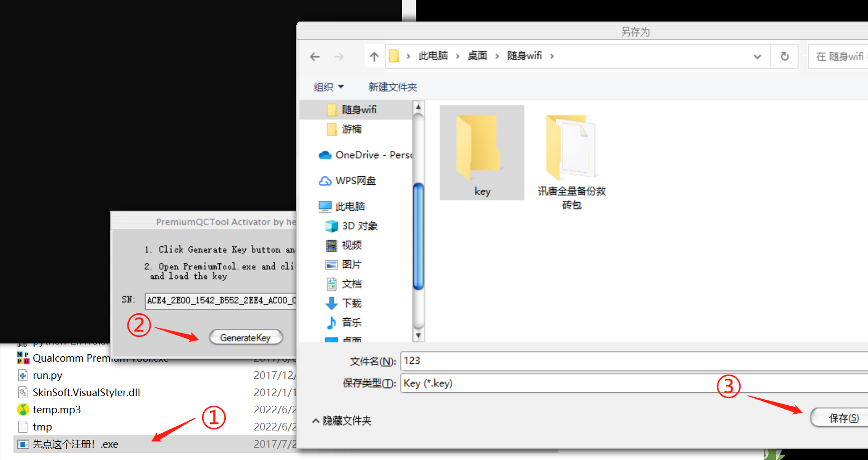The image size is (868, 460).
Task: Click the 3D 对象 cube icon
Action: click(x=332, y=226)
